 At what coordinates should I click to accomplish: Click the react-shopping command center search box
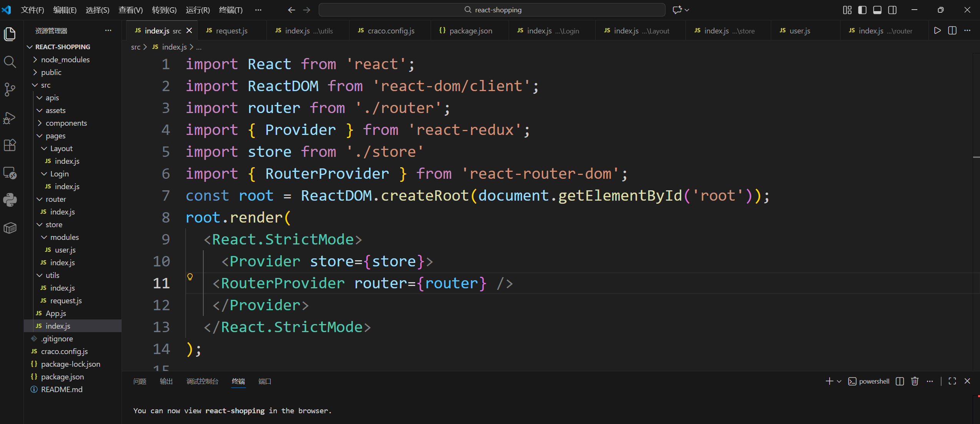click(x=492, y=10)
